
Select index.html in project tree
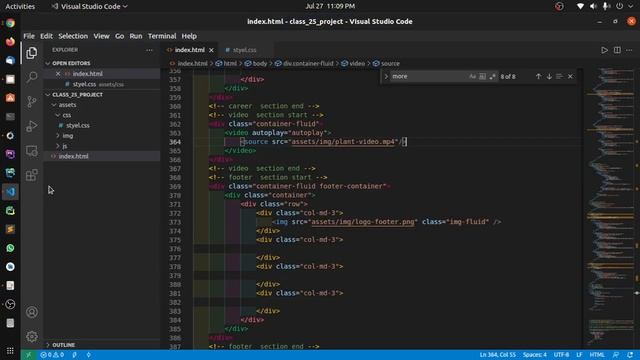(x=73, y=156)
